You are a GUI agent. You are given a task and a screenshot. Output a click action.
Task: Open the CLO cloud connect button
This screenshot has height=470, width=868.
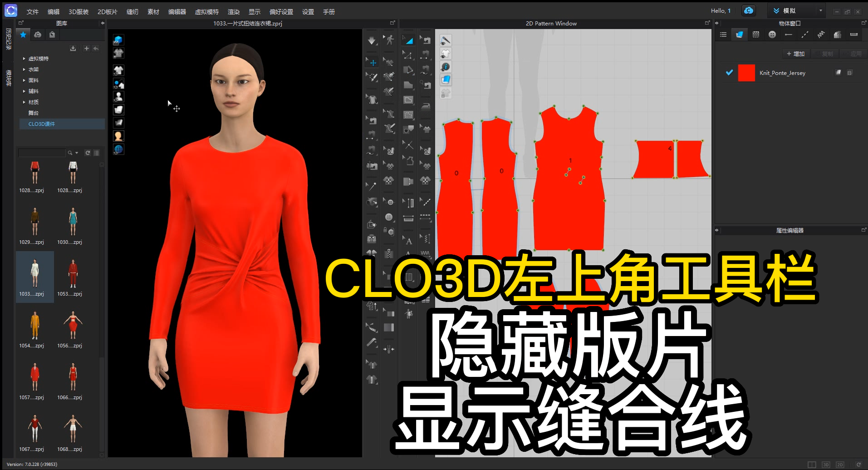(x=748, y=10)
